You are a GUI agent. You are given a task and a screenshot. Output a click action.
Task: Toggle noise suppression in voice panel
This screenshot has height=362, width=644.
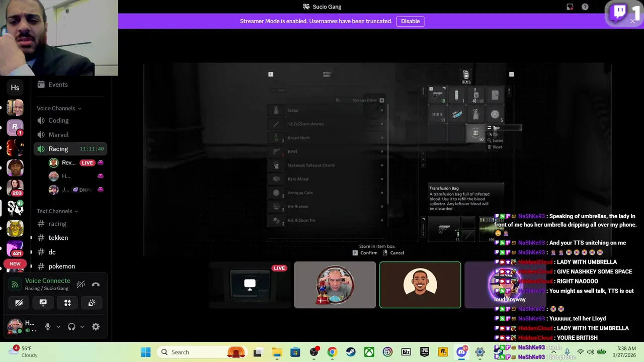[x=80, y=285]
